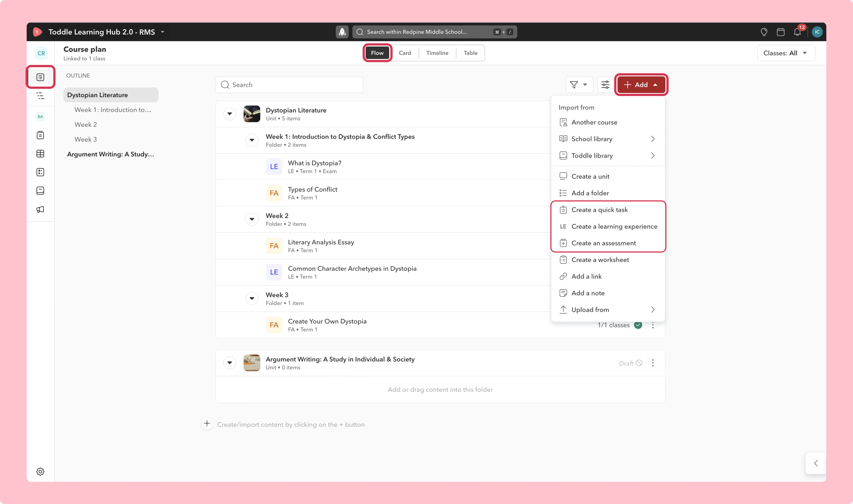Collapse the Week 2 folder
This screenshot has width=853, height=504.
pos(252,219)
